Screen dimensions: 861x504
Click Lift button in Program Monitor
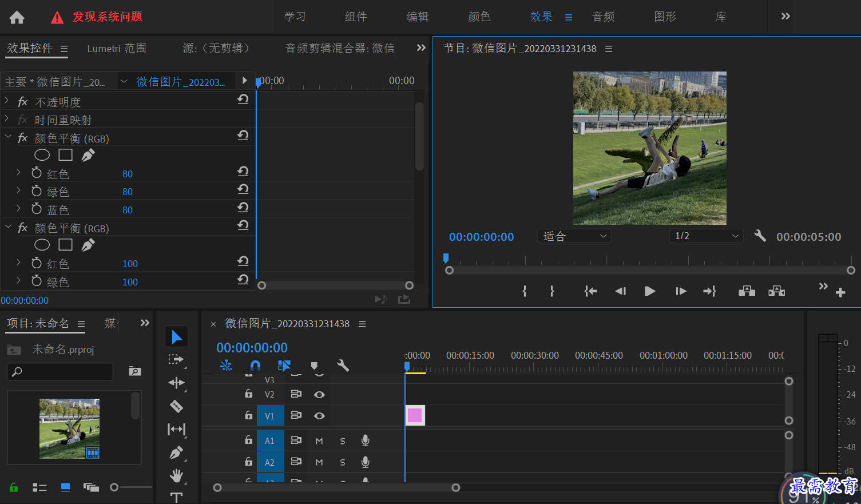pyautogui.click(x=747, y=291)
